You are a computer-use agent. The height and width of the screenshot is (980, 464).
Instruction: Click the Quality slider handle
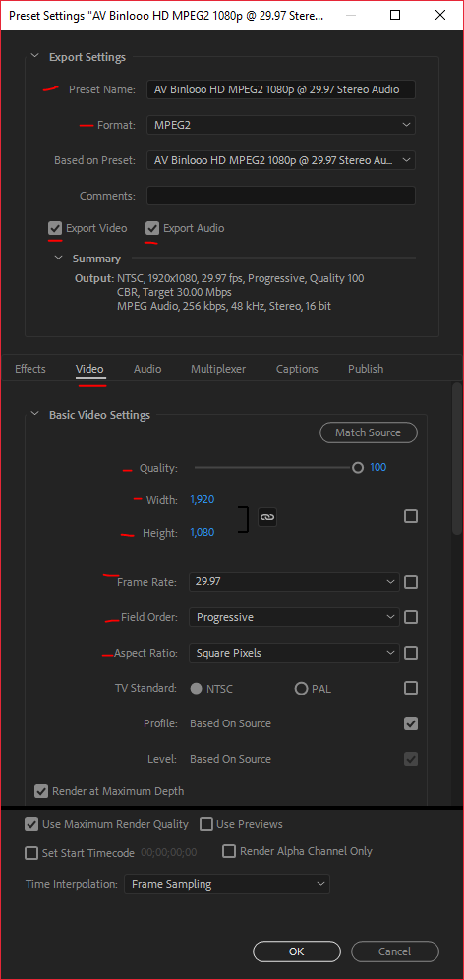point(358,468)
